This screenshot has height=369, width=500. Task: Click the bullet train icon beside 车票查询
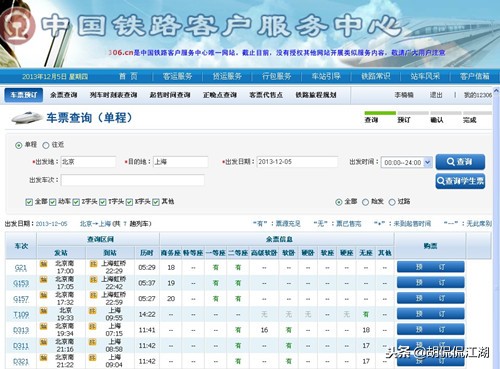coord(27,118)
